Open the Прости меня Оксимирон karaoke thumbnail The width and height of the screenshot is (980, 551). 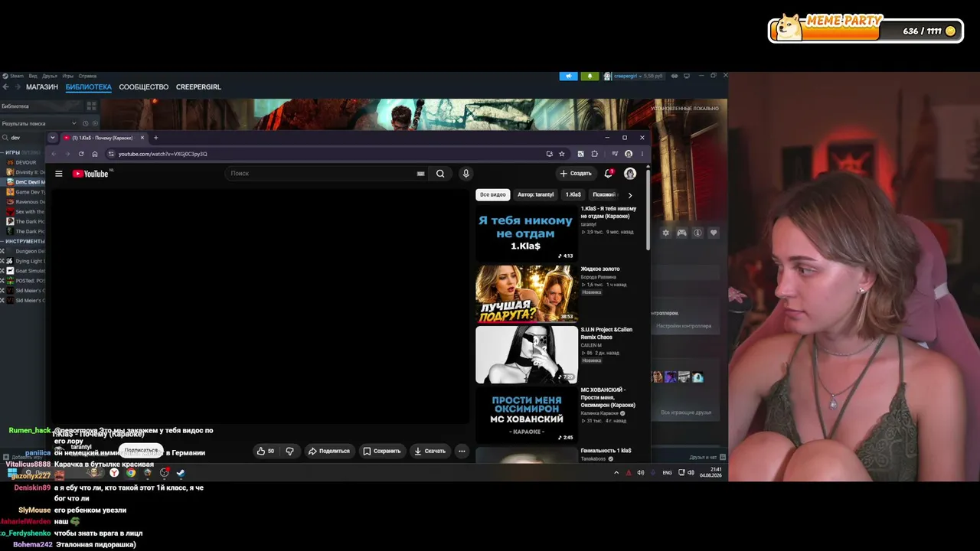(x=527, y=415)
